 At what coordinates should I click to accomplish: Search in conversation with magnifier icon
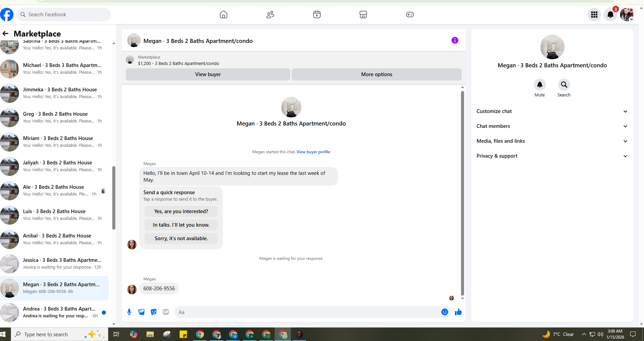coord(564,85)
